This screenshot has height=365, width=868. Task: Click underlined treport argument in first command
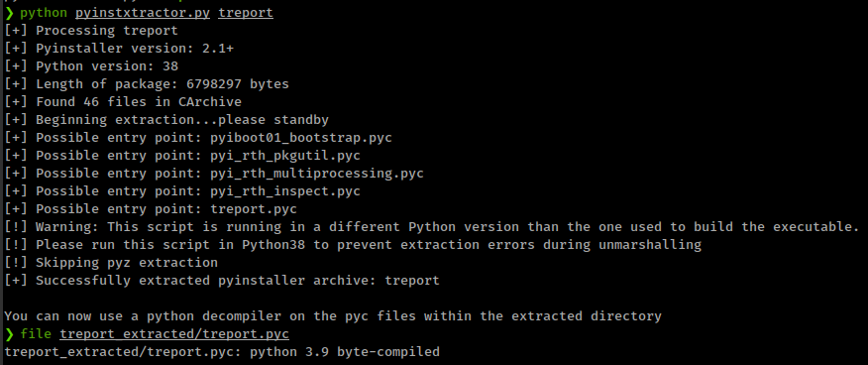(246, 12)
